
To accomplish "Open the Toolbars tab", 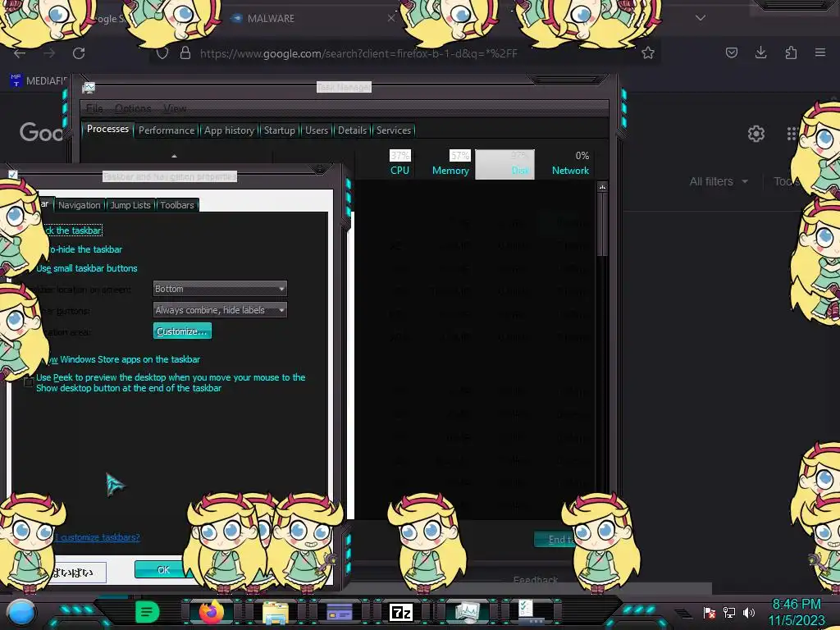I will tap(177, 205).
